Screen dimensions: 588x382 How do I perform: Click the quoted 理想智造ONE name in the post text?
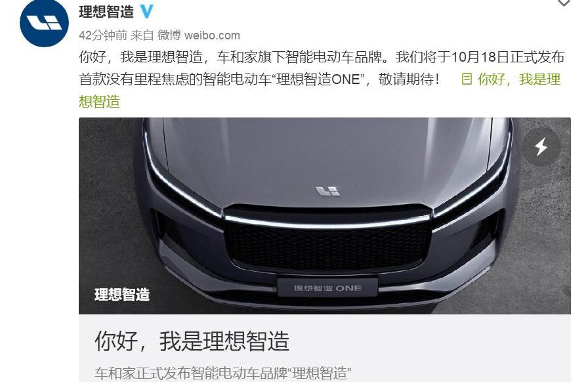click(318, 79)
